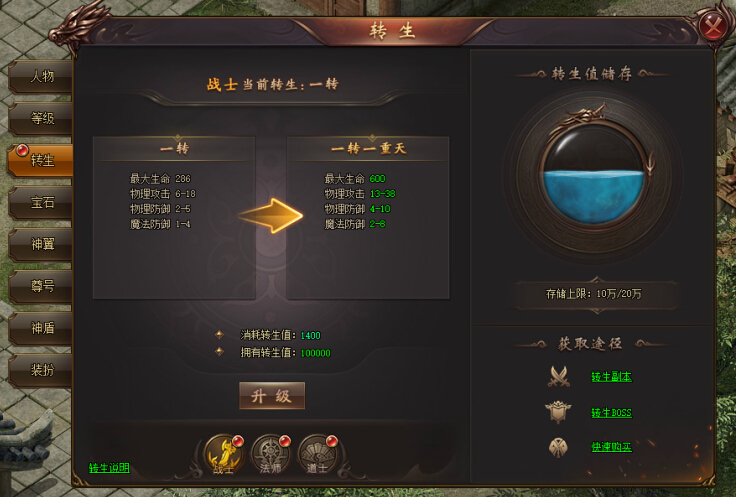Close the 转生 window with red X
The image size is (736, 497).
pyautogui.click(x=713, y=26)
